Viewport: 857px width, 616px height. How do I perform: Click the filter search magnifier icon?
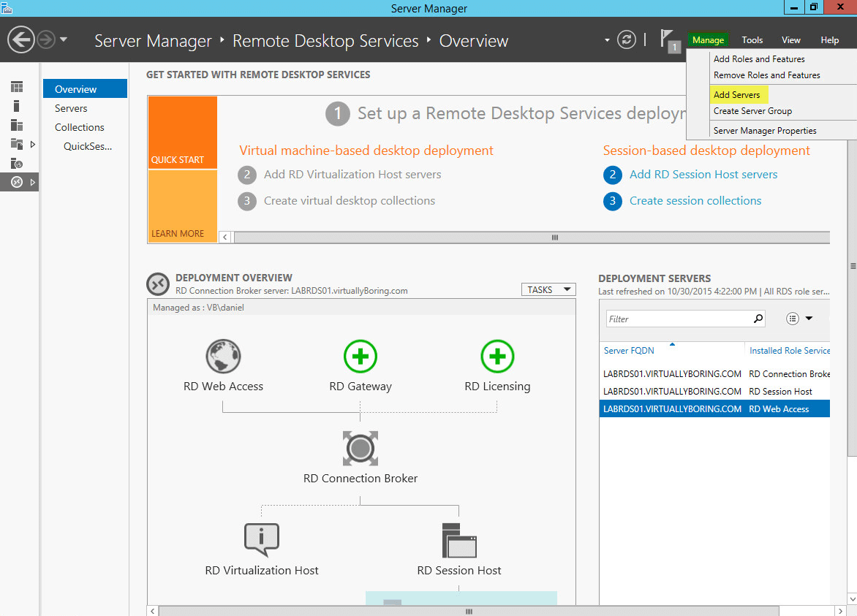coord(758,319)
